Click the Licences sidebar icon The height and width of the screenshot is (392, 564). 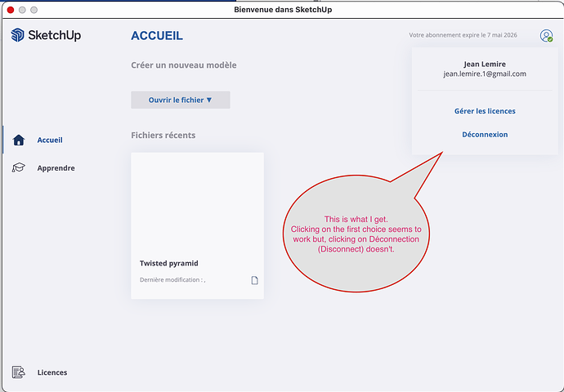(x=19, y=372)
